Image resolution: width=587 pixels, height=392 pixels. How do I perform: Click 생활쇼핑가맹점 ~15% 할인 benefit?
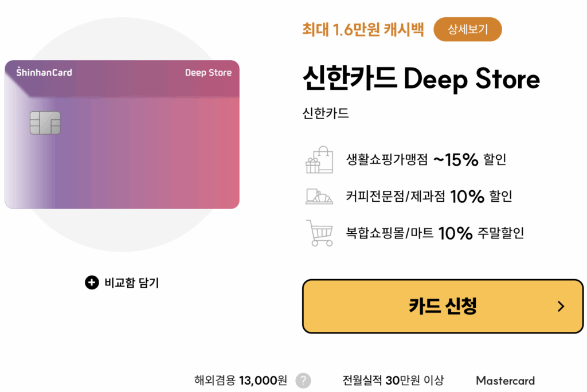tap(426, 160)
